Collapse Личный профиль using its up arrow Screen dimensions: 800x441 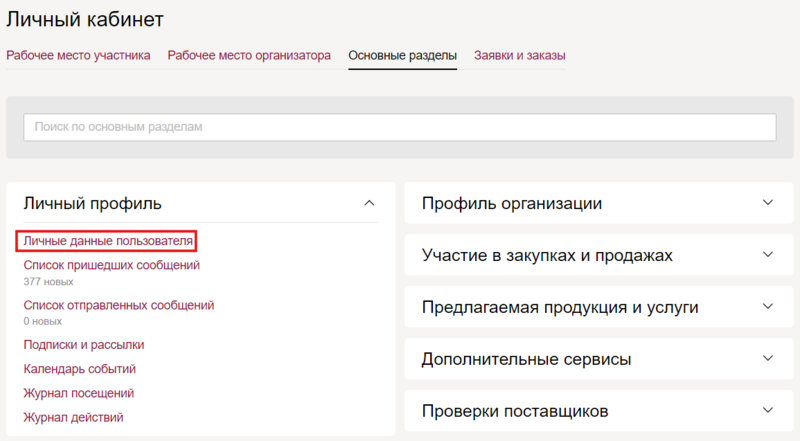click(x=369, y=203)
